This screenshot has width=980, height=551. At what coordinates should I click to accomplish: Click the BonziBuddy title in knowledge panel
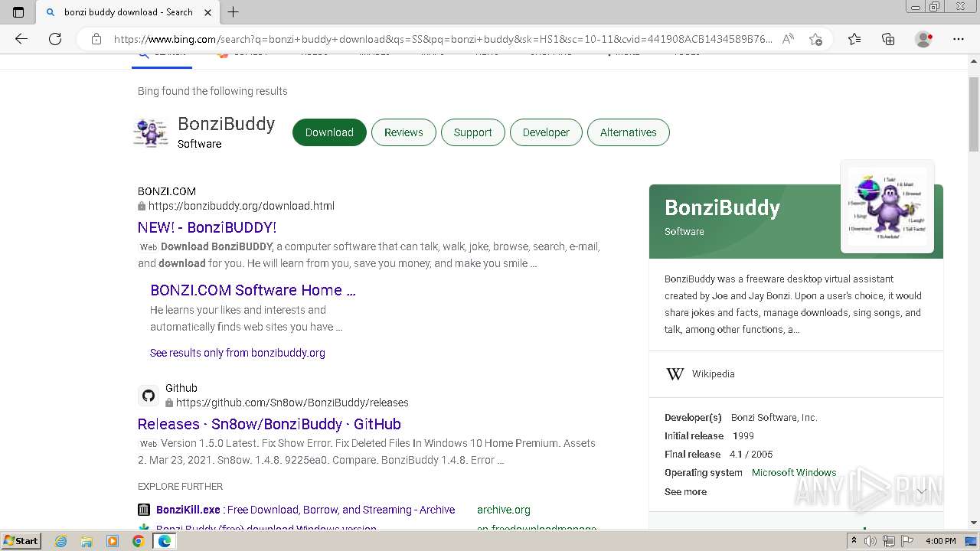coord(722,208)
